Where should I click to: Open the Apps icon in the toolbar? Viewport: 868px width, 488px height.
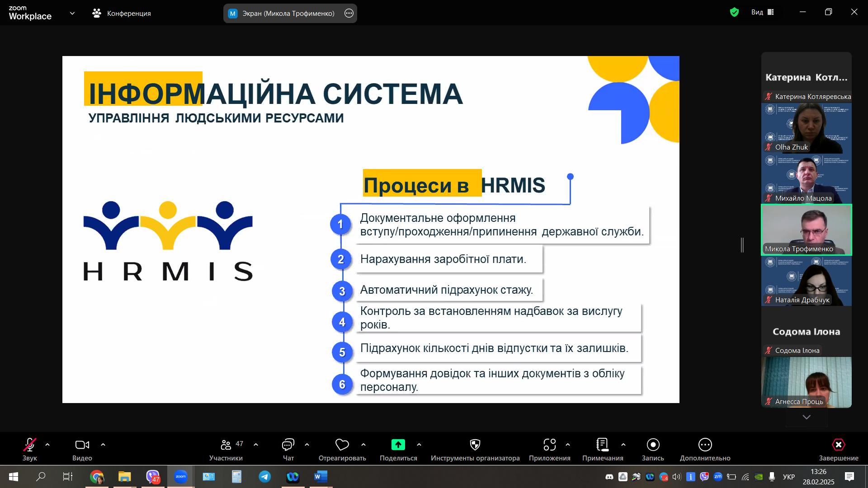coord(549,445)
